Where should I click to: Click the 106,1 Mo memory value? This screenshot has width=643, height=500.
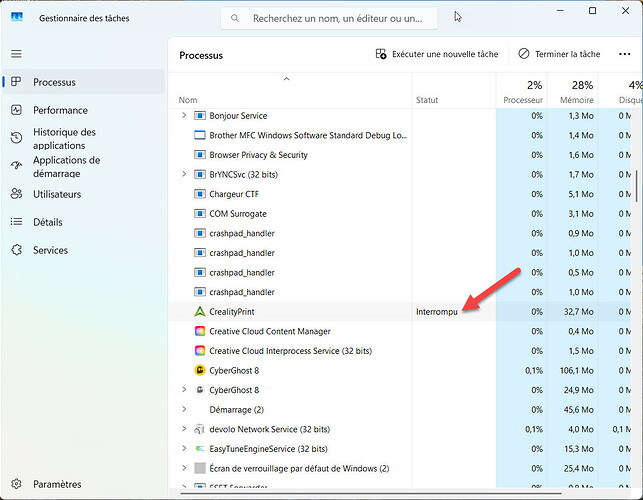coord(577,370)
